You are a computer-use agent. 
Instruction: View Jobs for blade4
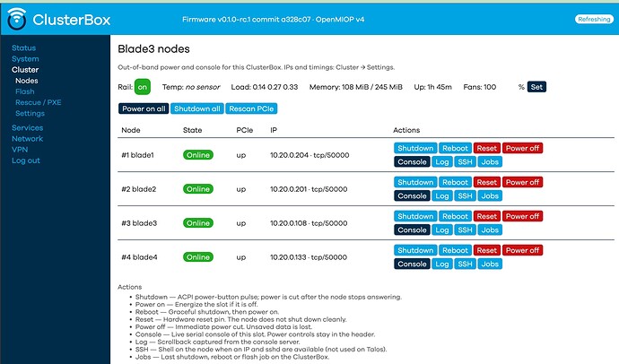point(490,264)
